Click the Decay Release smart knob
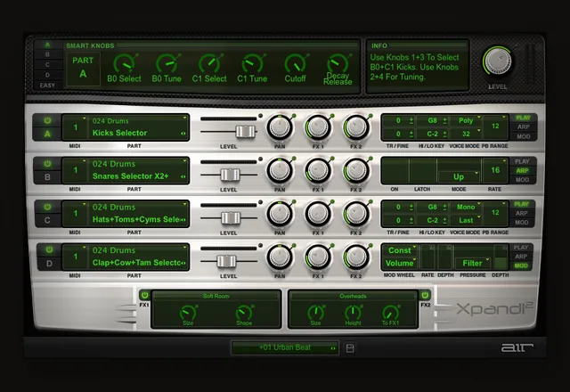 click(338, 63)
